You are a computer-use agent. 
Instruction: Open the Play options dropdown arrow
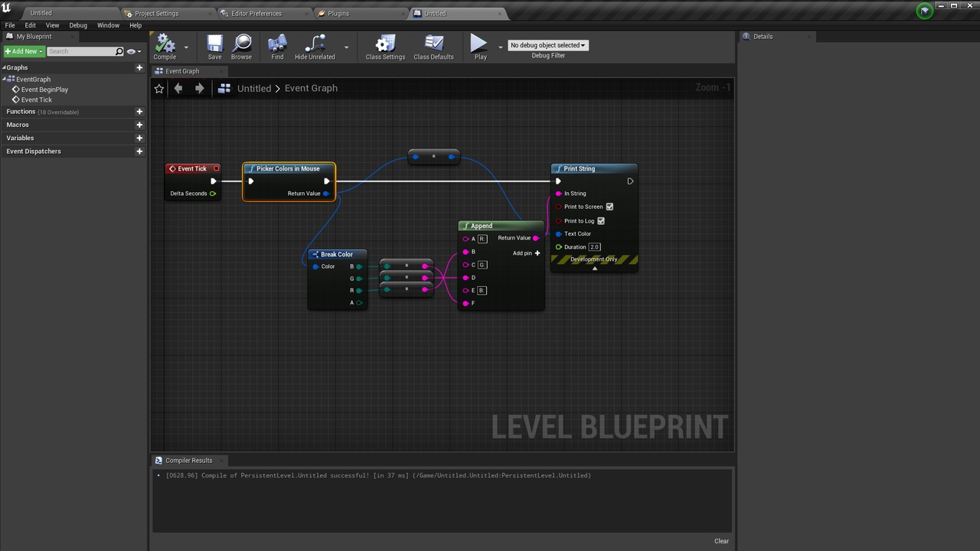(501, 47)
